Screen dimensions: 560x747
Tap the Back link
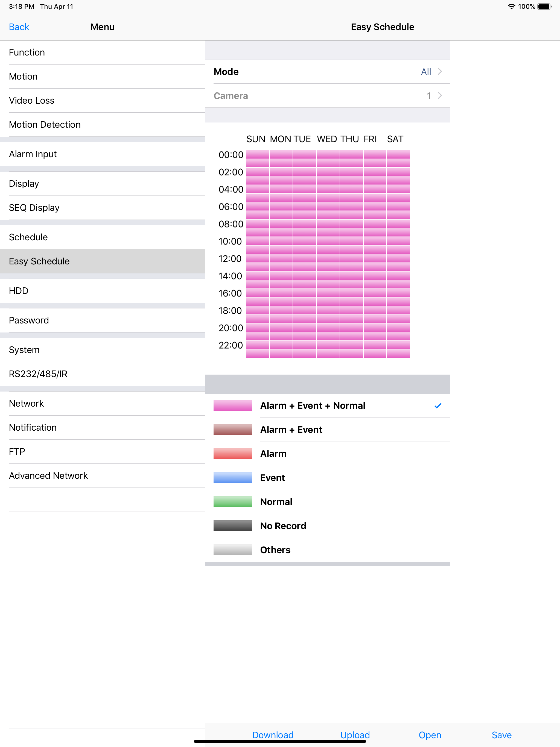(19, 27)
